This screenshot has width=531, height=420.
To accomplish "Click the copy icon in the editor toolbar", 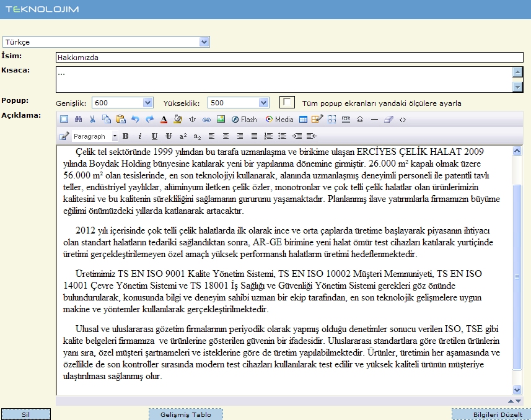I will [x=107, y=119].
